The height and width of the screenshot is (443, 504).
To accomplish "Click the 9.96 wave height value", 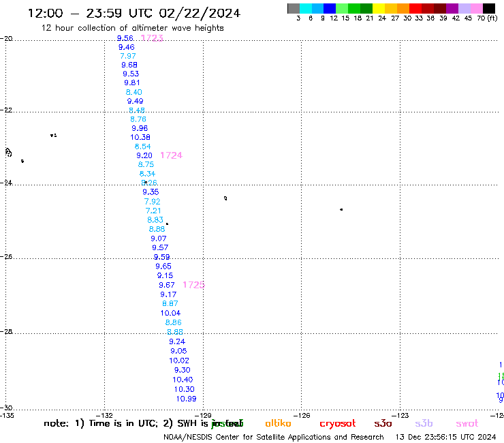I will 140,128.
